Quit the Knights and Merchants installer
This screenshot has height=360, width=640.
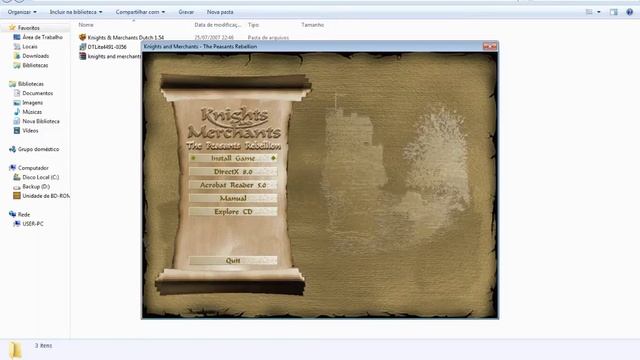[x=233, y=260]
